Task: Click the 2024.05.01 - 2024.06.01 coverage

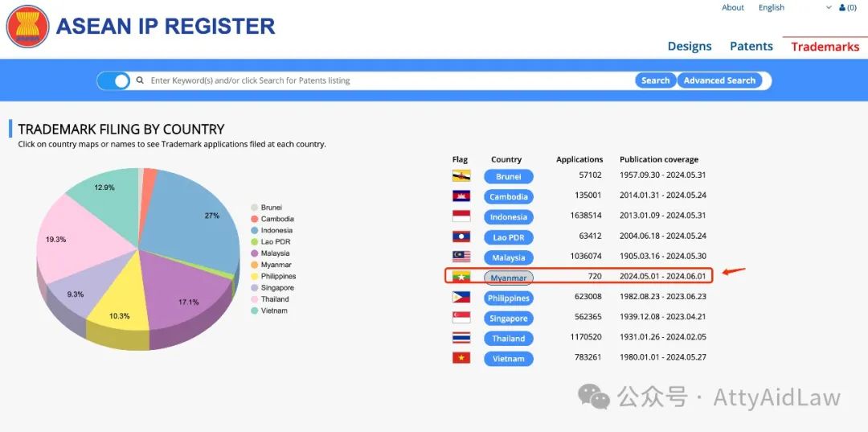Action: click(x=662, y=276)
